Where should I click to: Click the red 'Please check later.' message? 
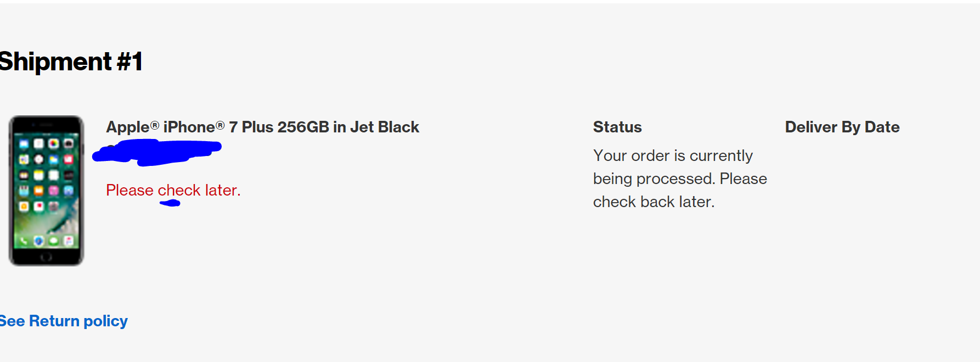pos(173,190)
